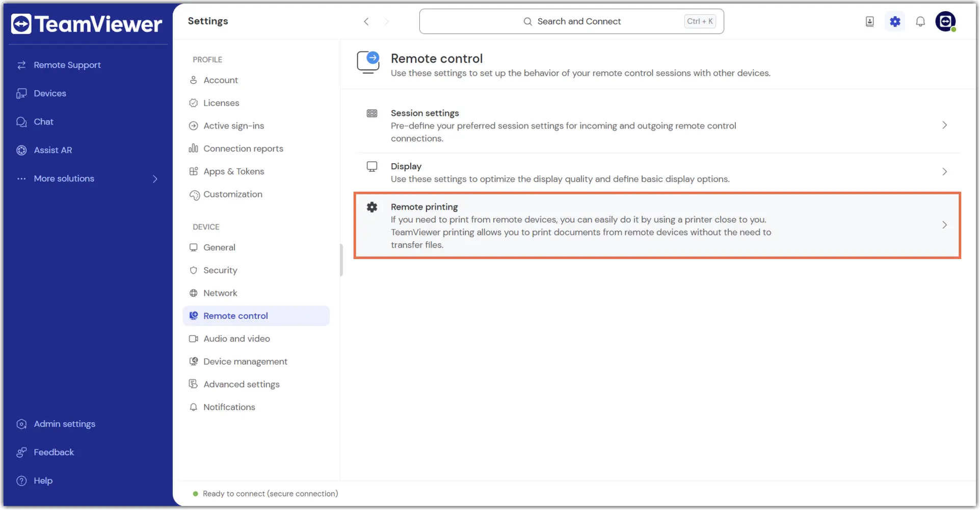Click the Remote control header icon
The image size is (980, 510).
(x=368, y=63)
